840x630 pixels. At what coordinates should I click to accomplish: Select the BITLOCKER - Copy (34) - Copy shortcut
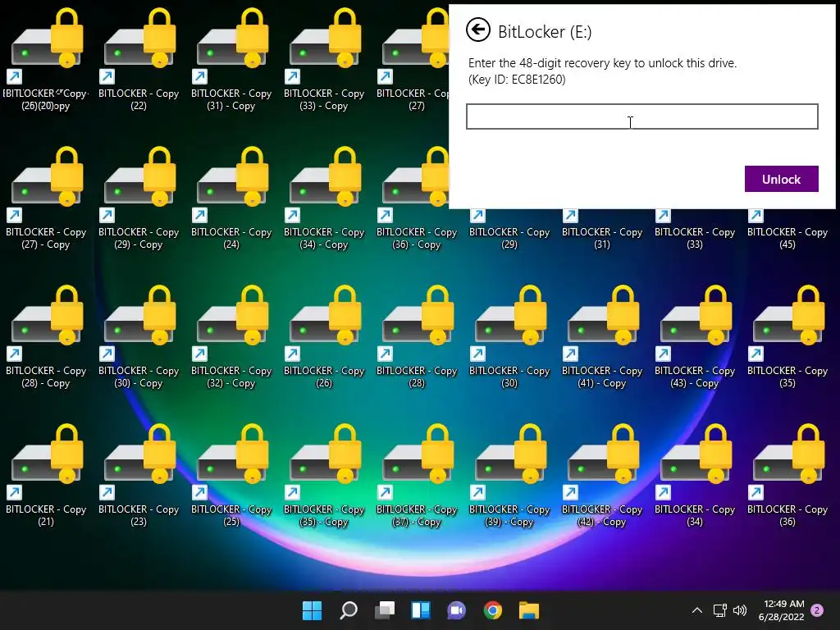click(324, 198)
